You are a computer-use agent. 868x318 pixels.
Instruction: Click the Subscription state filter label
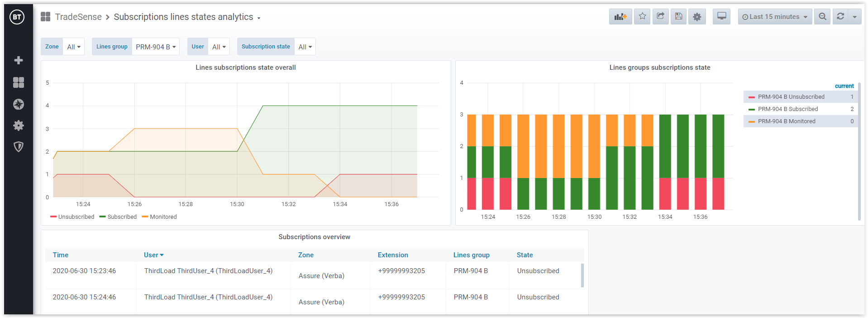pos(266,47)
